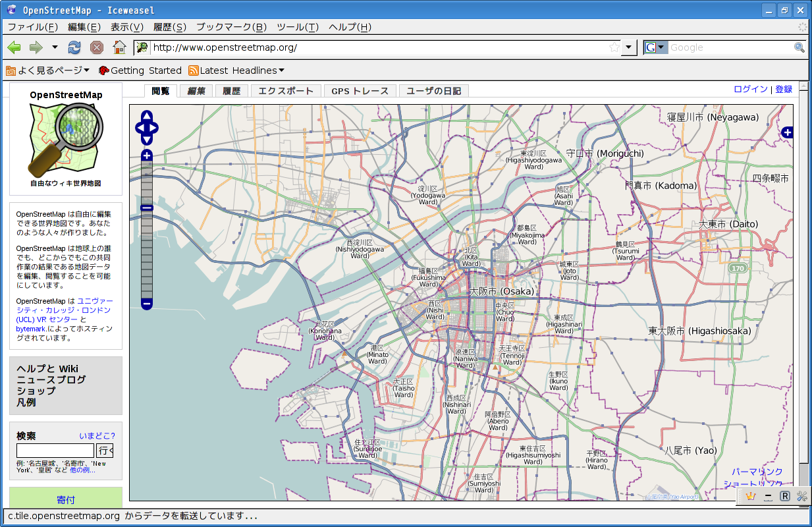Image resolution: width=812 pixels, height=527 pixels.
Task: Click the よく見るページ bookmark folder icon
Action: [11, 70]
